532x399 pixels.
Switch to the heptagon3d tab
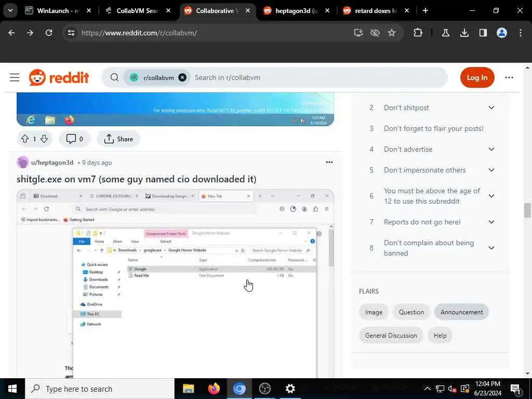pos(296,10)
